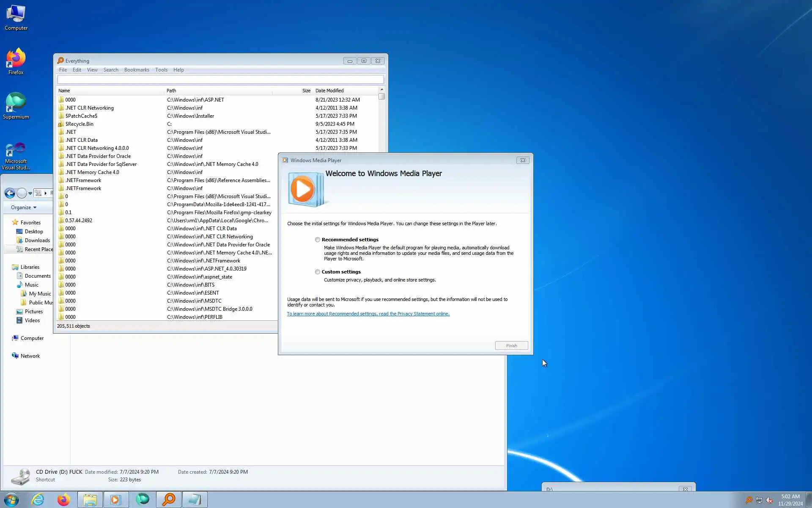Viewport: 812px width, 508px height.
Task: Click Everything search taskbar icon
Action: [169, 500]
